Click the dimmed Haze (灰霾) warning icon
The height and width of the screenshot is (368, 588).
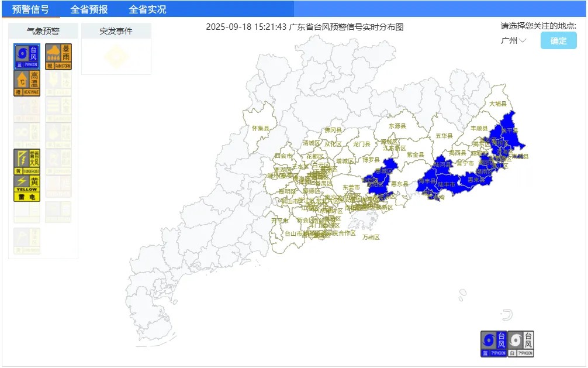[27, 136]
